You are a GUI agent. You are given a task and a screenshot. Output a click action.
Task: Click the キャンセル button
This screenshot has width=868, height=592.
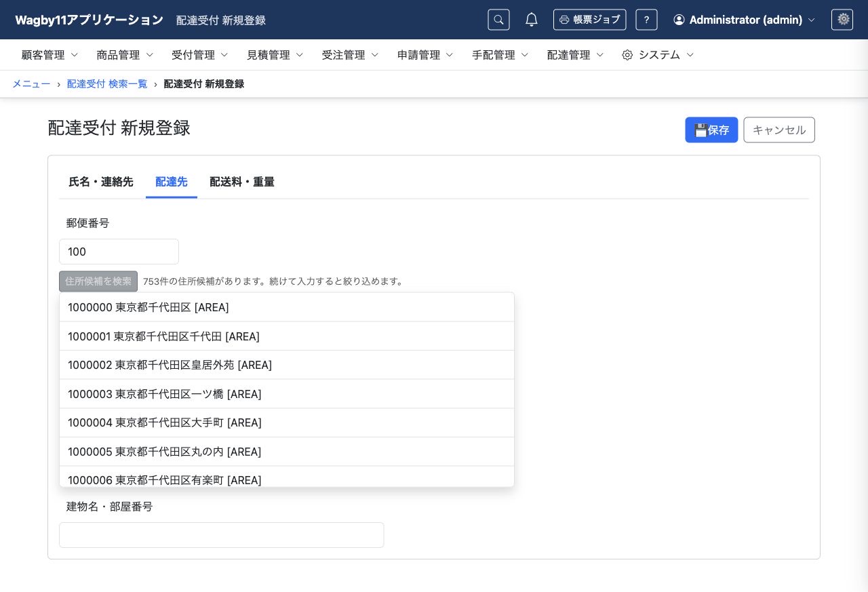(x=779, y=130)
